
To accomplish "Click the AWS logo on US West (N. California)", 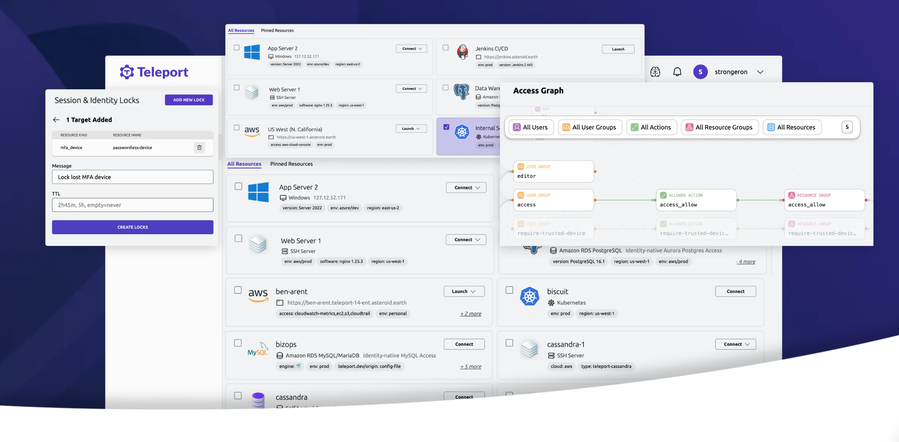I will 252,131.
